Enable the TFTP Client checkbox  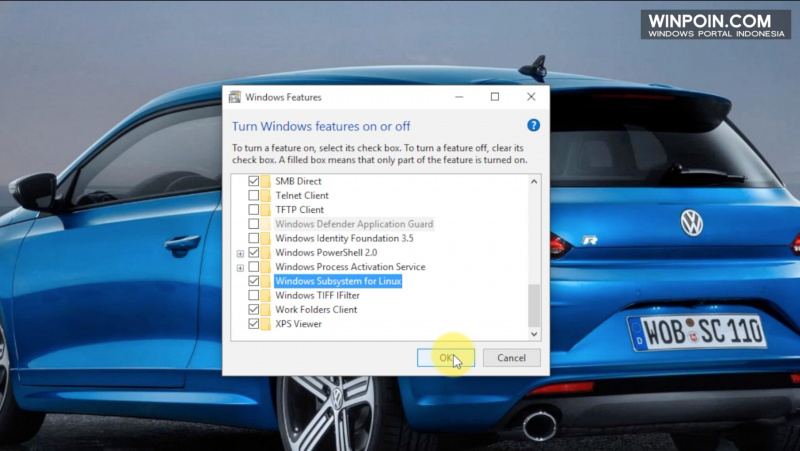point(254,210)
